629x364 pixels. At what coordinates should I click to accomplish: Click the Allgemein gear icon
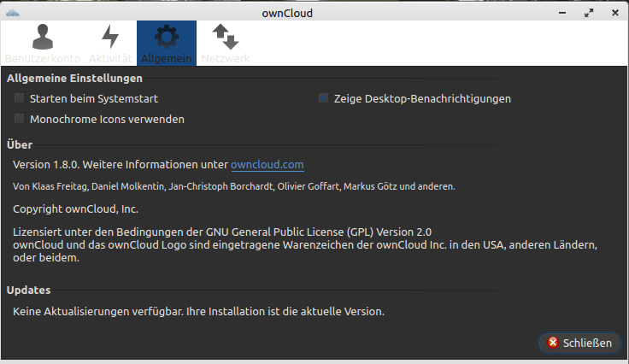click(167, 37)
